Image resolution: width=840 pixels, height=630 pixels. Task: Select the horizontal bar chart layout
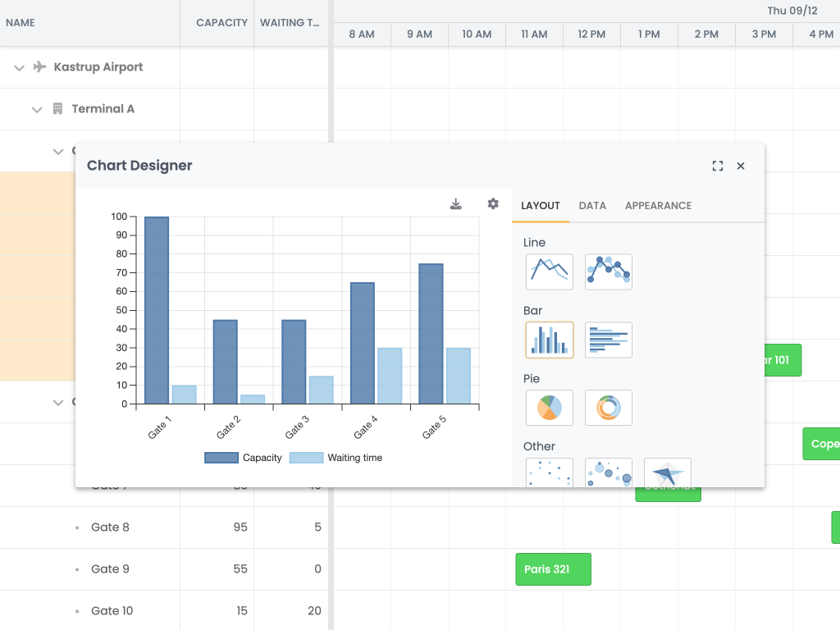[x=608, y=340]
